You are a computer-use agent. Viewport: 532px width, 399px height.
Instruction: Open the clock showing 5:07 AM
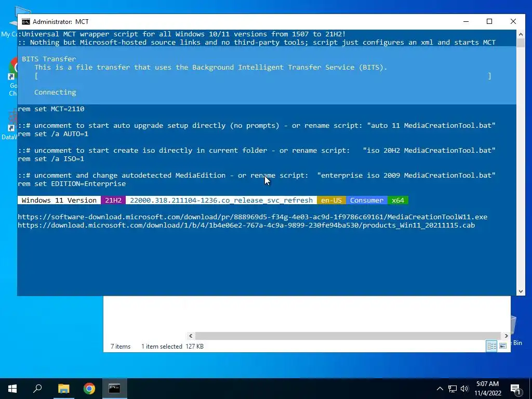(x=487, y=389)
